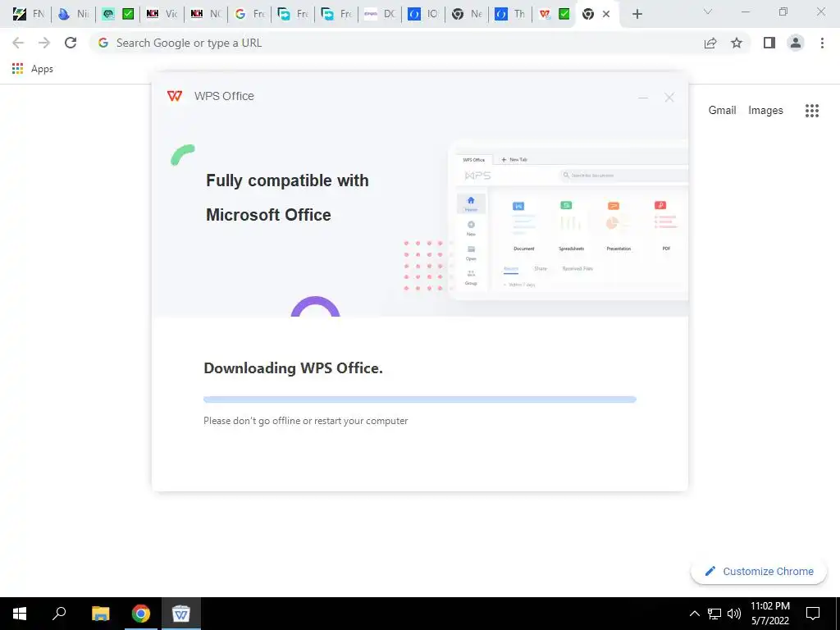Screen dimensions: 840x630
Task: Open the NCH tab labeled Vic
Action: 162,14
